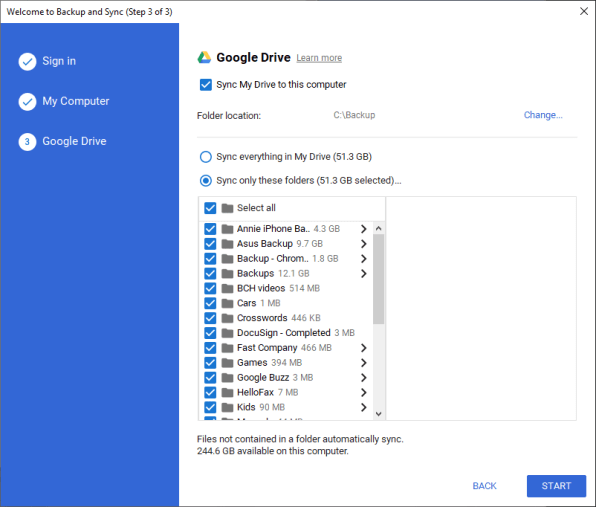Select Sync only these folders radio
596x507 pixels.
[x=206, y=181]
